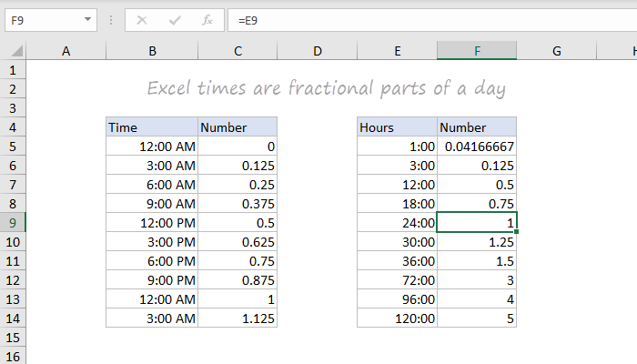Click the cell with value 1.5
Viewport: 637px width, 364px height.
pyautogui.click(x=477, y=261)
